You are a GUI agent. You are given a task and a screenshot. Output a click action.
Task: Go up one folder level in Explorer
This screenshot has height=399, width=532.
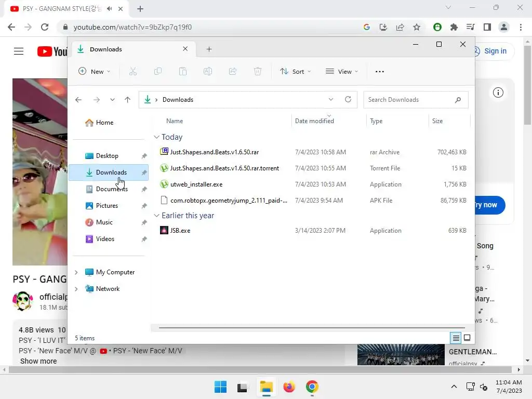point(127,100)
